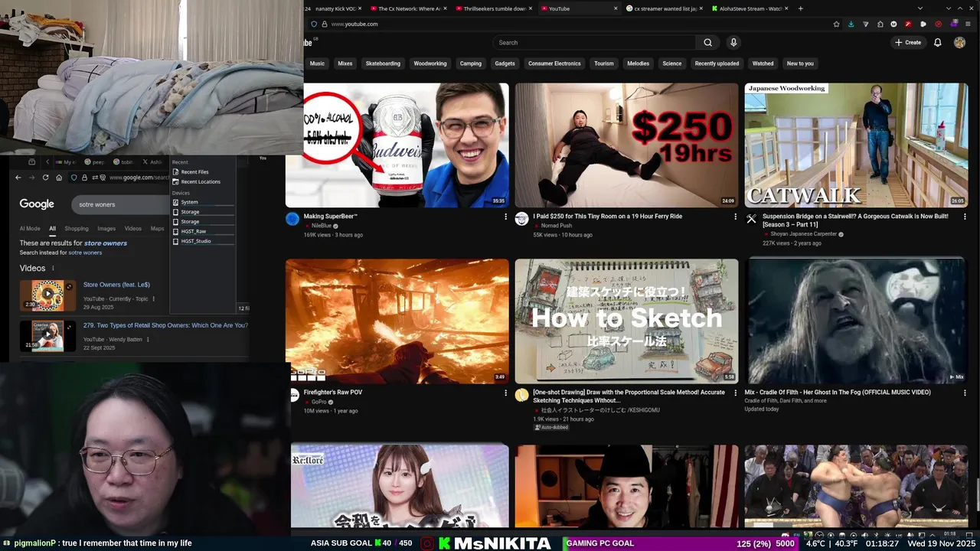980x551 pixels.
Task: Select the Mixes filter chip
Action: (345, 64)
